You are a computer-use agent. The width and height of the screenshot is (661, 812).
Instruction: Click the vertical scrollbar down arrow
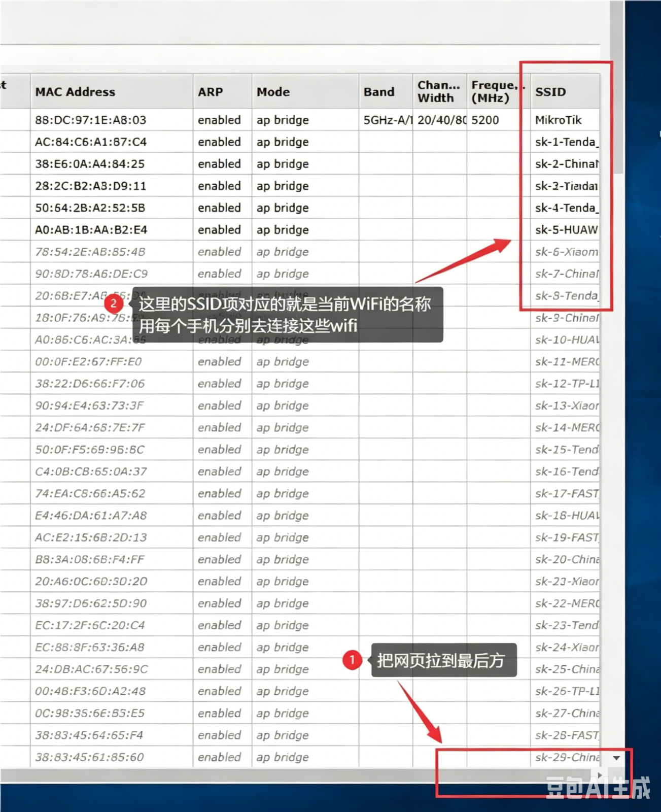click(x=616, y=758)
